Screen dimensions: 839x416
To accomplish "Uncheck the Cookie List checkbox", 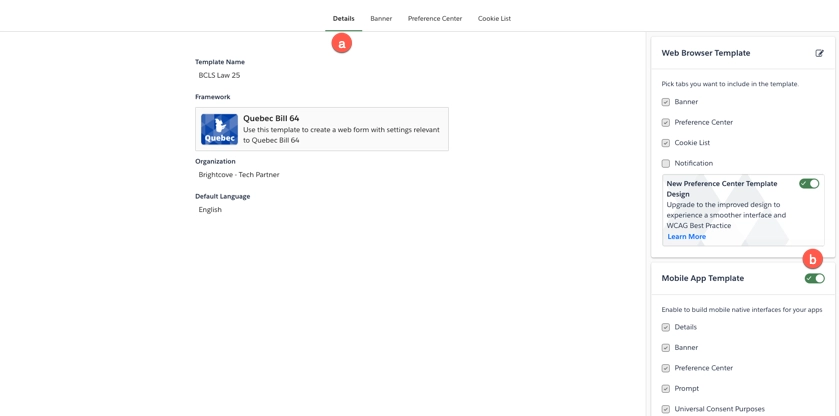I will [x=666, y=143].
